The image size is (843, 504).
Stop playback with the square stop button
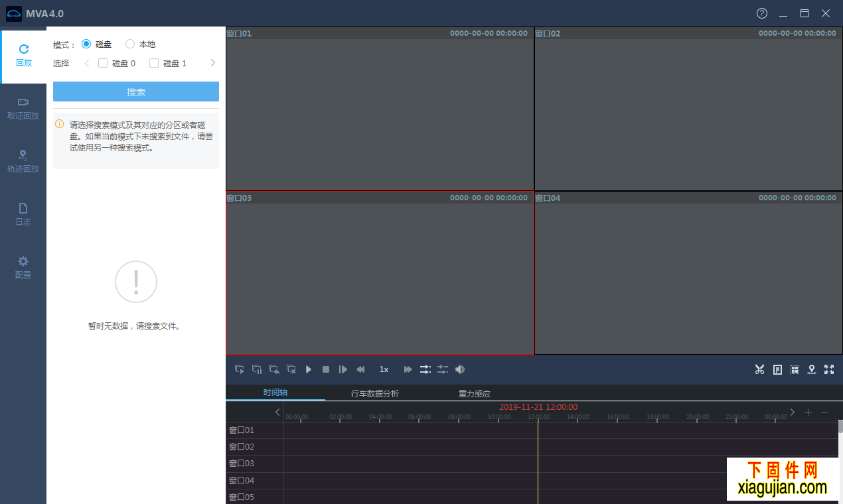point(326,369)
